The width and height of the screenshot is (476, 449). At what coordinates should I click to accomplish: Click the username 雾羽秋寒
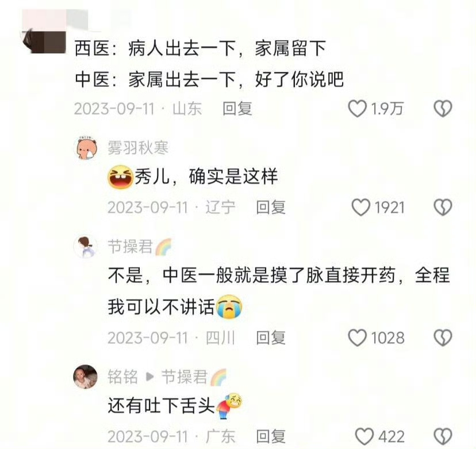point(138,148)
